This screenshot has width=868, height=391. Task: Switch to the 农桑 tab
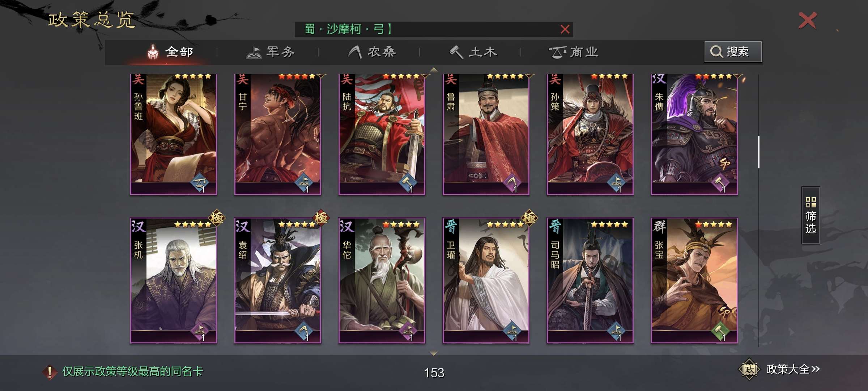coord(372,52)
